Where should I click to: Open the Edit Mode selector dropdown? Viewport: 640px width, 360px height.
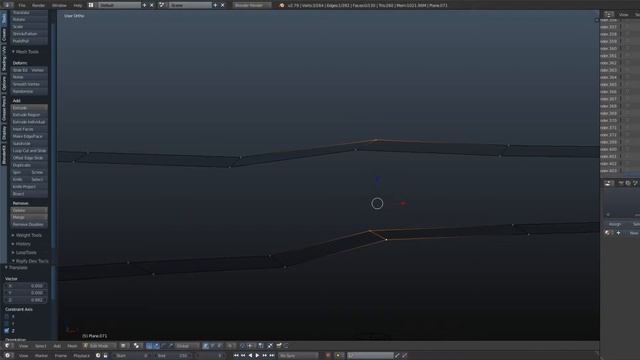[x=100, y=346]
